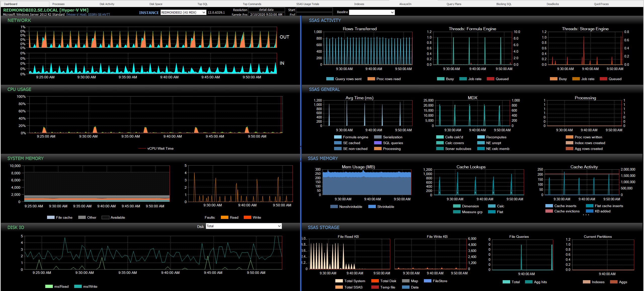Select the Blocking SQL tab

[x=503, y=4]
